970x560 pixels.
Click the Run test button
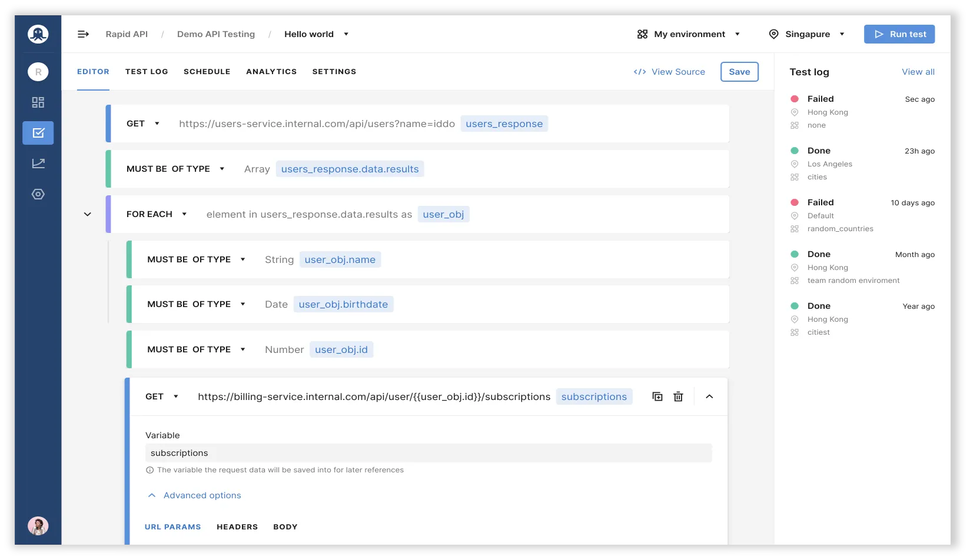(899, 34)
